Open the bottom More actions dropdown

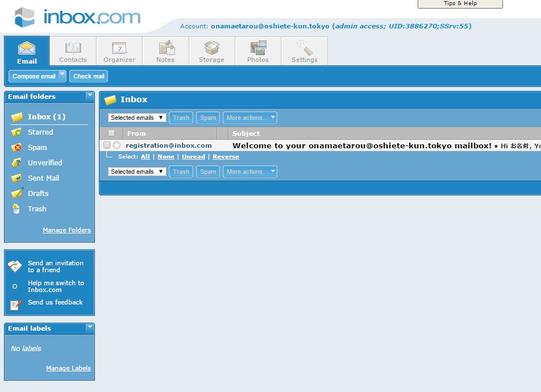click(x=250, y=172)
